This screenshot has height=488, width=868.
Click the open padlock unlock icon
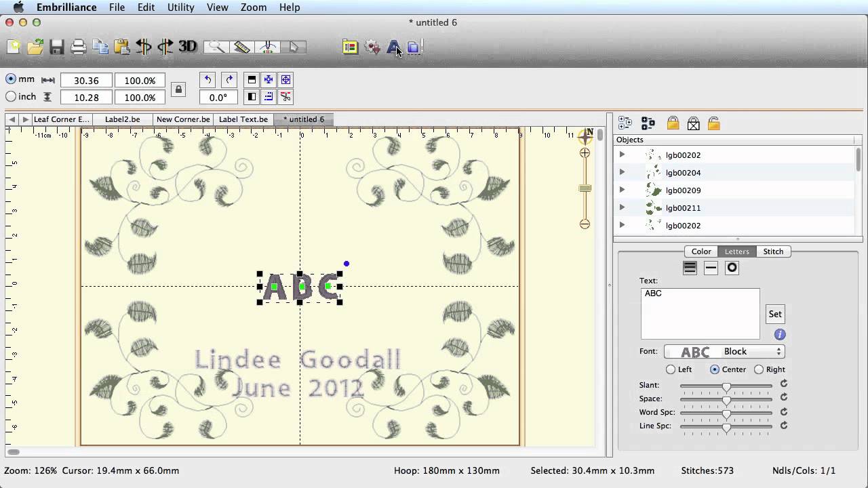click(x=713, y=123)
